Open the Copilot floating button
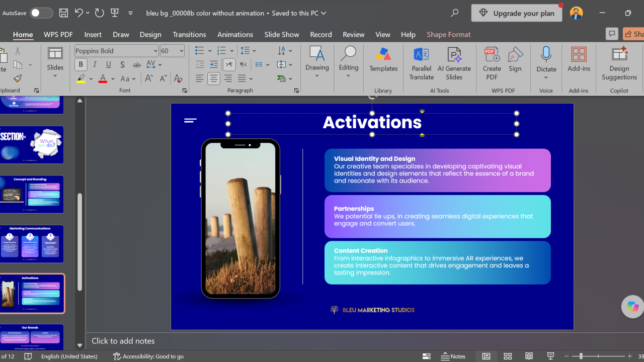This screenshot has height=362, width=644. coord(632,307)
